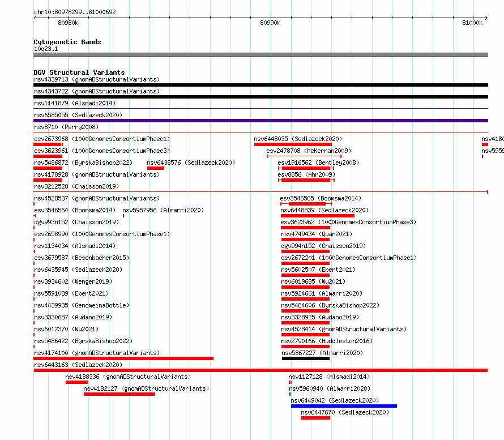Select dgv993n152 (Chaisson2019) label
Screen dimensions: 504x440
(76, 222)
